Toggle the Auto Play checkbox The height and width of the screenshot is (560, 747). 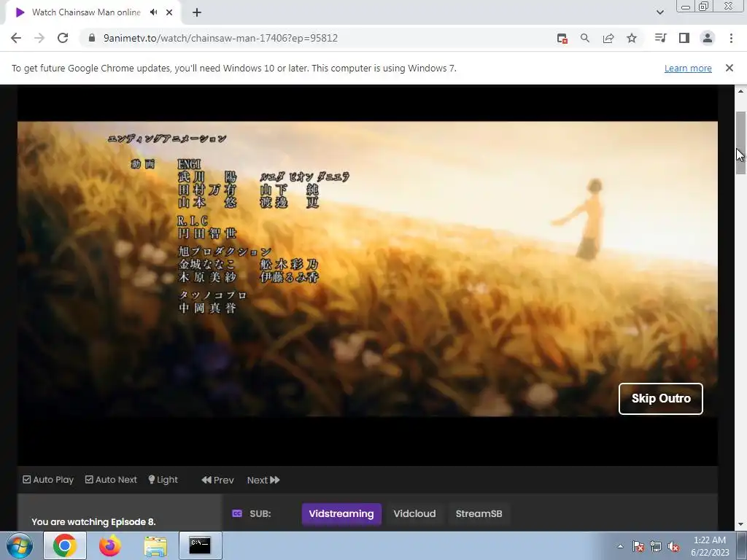(48, 480)
